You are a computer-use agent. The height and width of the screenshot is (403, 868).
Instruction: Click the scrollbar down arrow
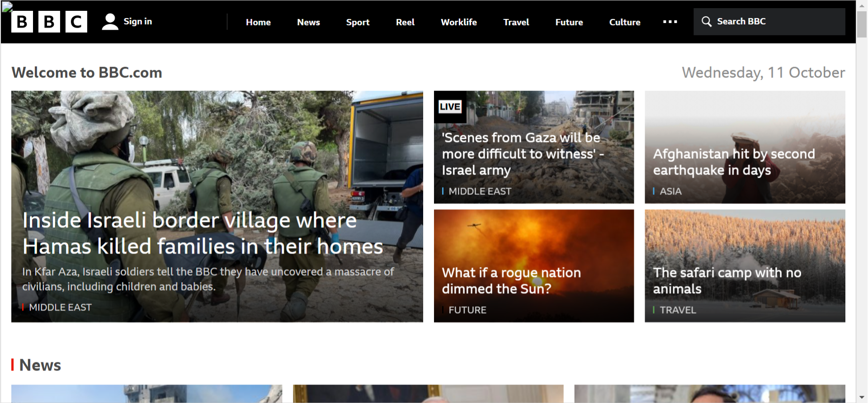pyautogui.click(x=862, y=397)
